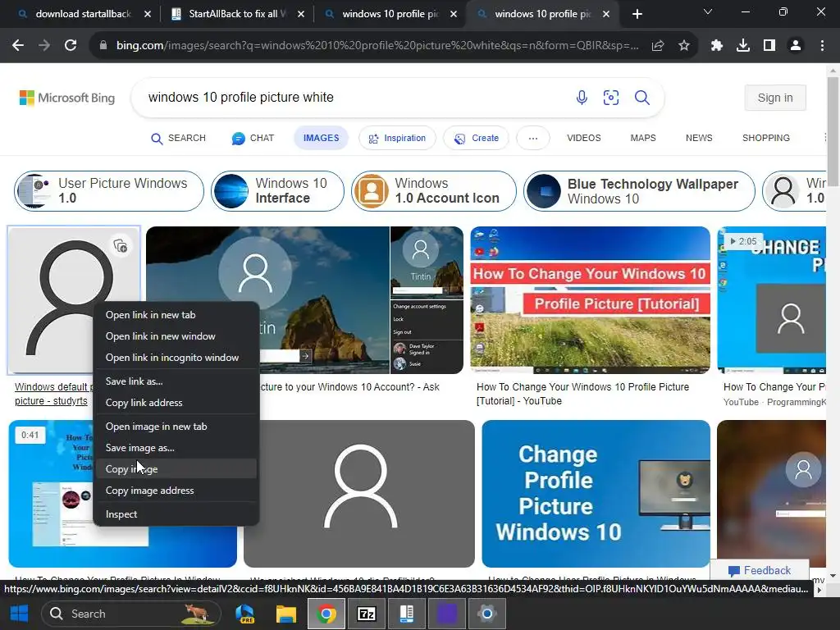
Task: Close the 'download startallback' tab
Action: tap(148, 15)
